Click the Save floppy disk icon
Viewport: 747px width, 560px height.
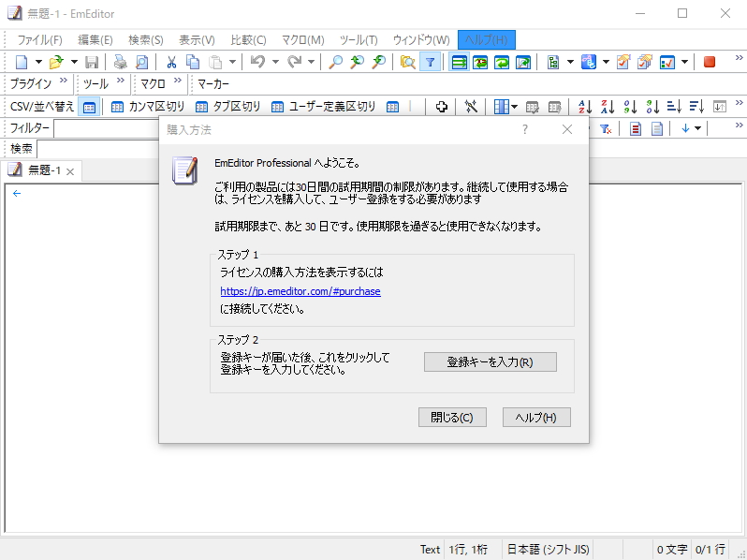click(92, 62)
